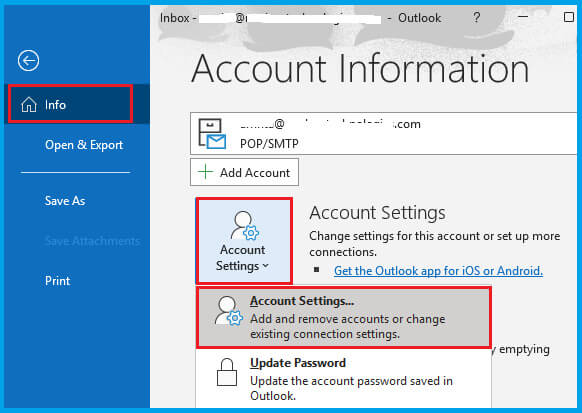Viewport: 582px width, 413px height.
Task: Open the Open & Export tab
Action: point(84,145)
